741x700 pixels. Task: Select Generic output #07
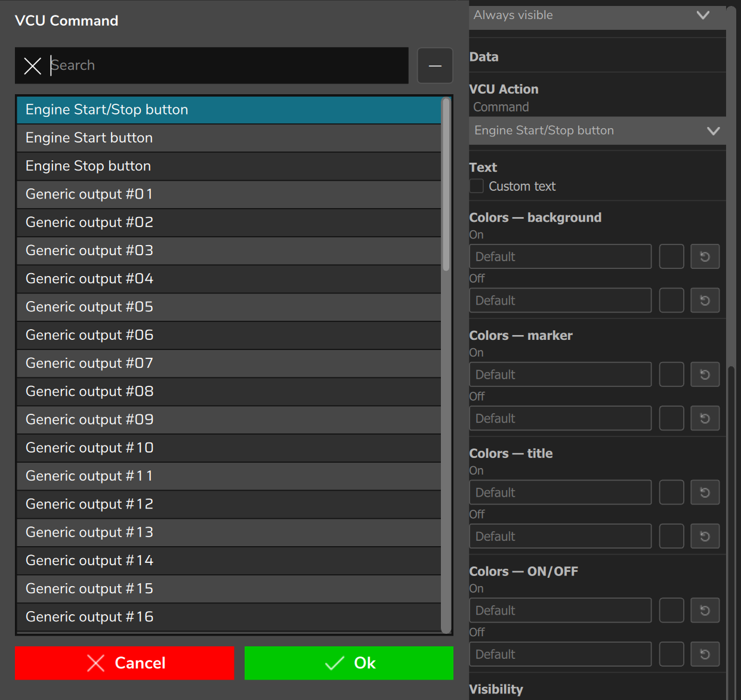(229, 363)
